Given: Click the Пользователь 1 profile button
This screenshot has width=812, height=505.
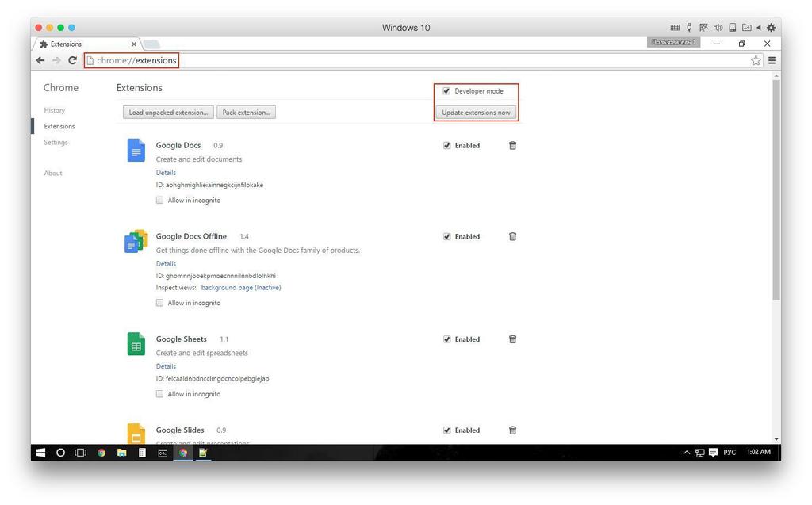Looking at the screenshot, I should pyautogui.click(x=673, y=43).
